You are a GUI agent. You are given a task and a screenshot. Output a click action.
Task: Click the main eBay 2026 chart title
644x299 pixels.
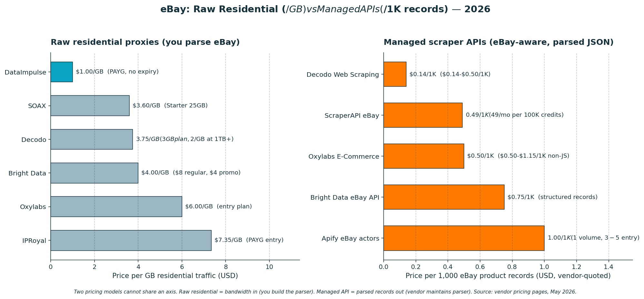325,9
